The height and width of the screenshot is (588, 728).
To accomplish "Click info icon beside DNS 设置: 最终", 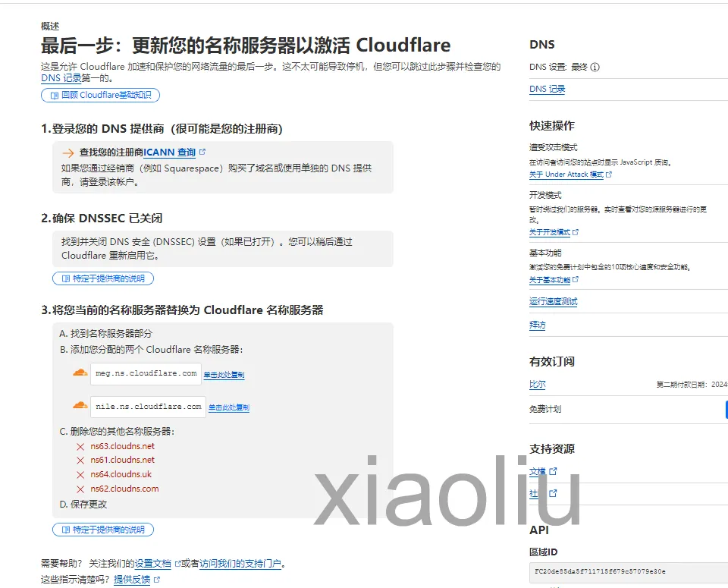I will (x=595, y=67).
